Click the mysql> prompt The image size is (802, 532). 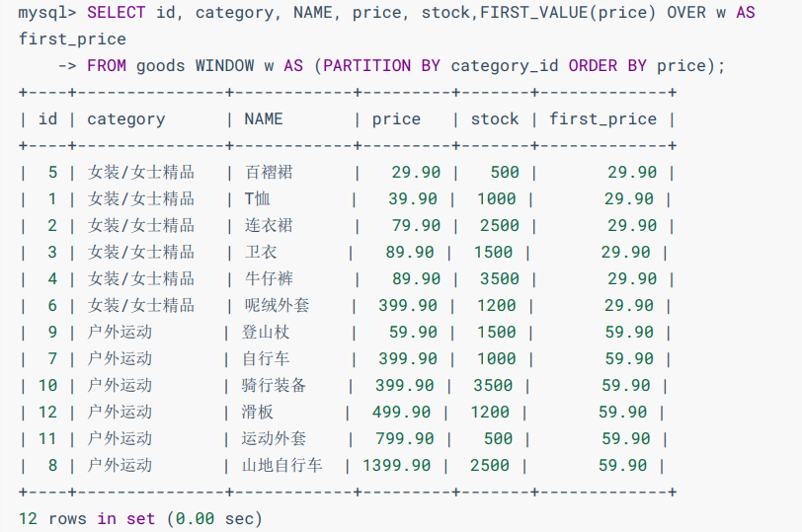coord(47,13)
